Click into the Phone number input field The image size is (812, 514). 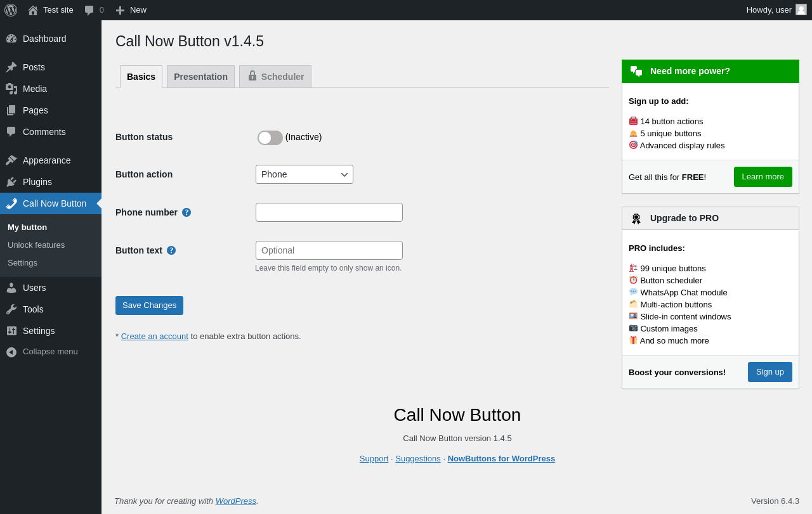[x=329, y=212]
